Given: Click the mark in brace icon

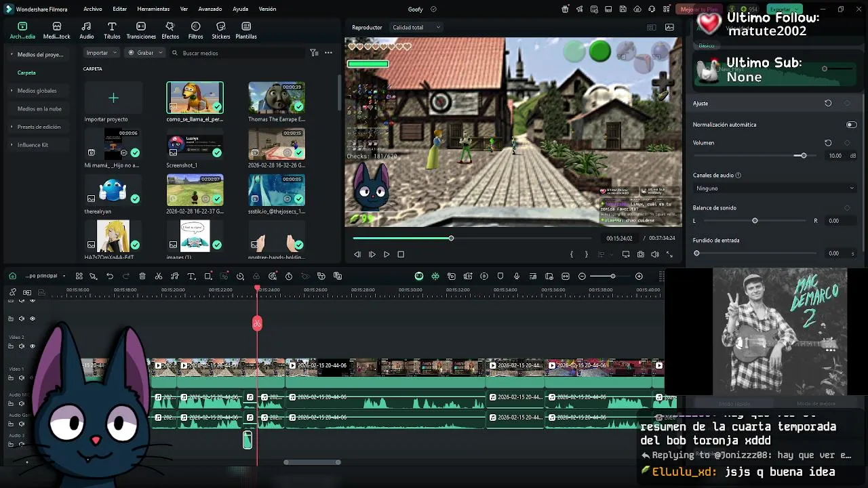Looking at the screenshot, I should click(572, 254).
